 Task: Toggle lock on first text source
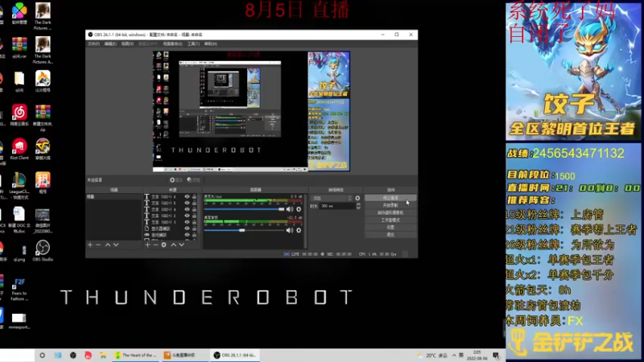(x=194, y=197)
